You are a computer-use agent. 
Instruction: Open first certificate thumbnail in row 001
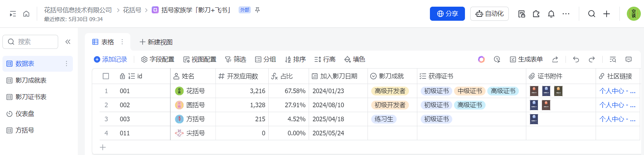click(534, 91)
